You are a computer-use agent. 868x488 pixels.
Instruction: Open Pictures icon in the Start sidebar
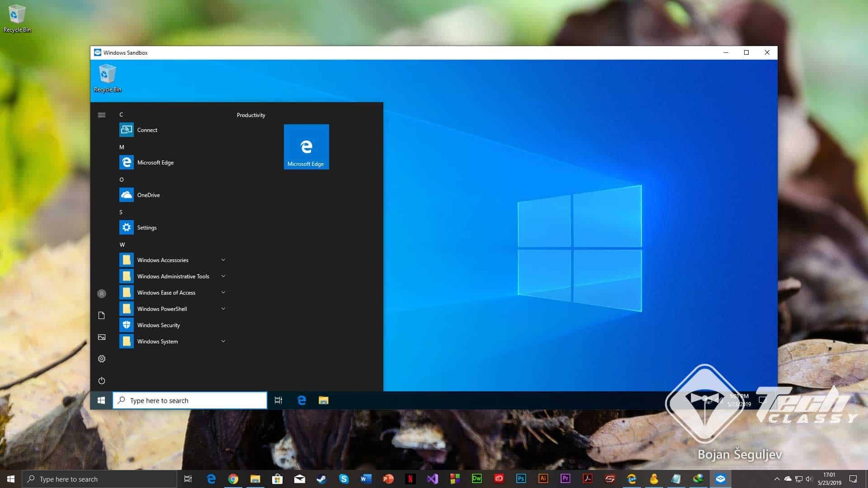coord(101,337)
